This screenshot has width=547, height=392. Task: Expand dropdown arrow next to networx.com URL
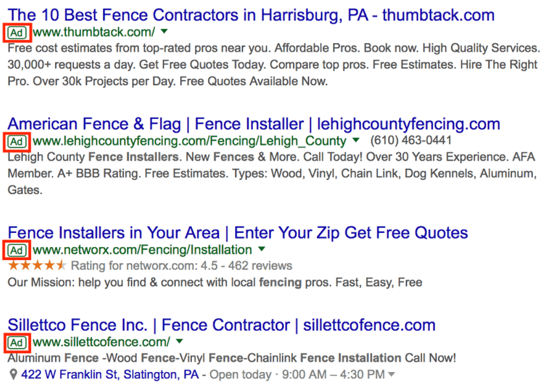coord(262,249)
